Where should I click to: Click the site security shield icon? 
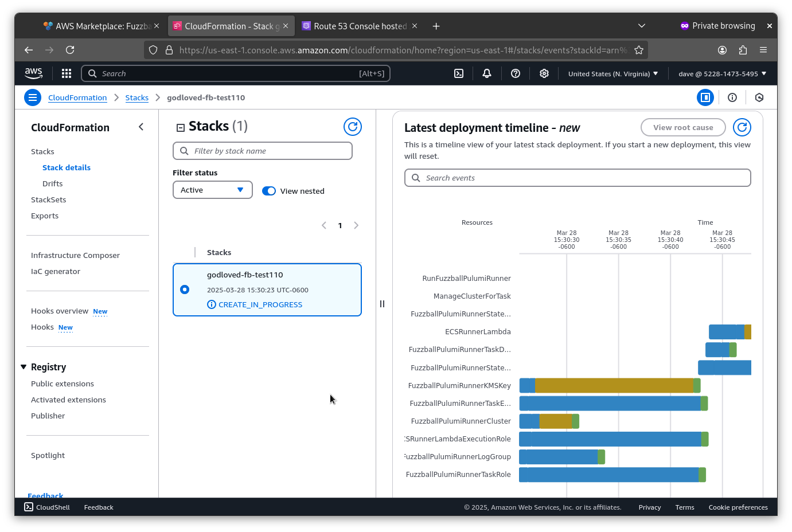pos(153,50)
